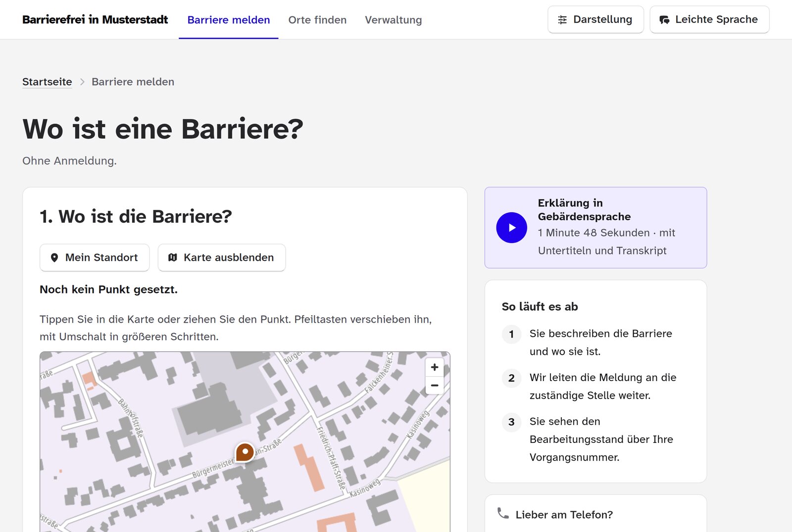
Task: Click the Wo ist eine Barriere? heading
Action: pos(163,129)
